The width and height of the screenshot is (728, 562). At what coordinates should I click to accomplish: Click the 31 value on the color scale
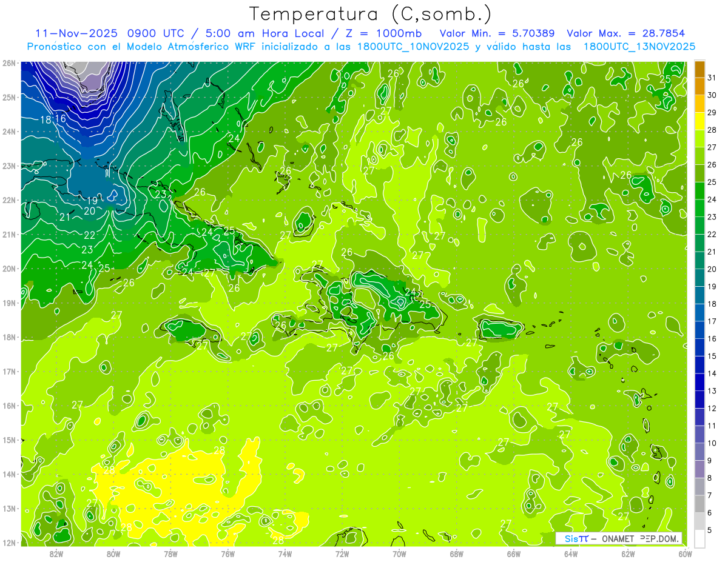point(712,78)
